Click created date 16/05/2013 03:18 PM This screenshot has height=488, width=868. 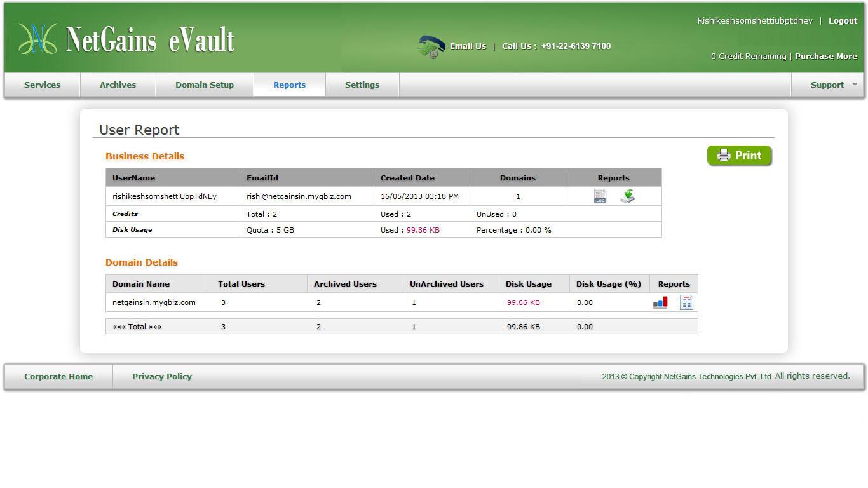point(419,196)
